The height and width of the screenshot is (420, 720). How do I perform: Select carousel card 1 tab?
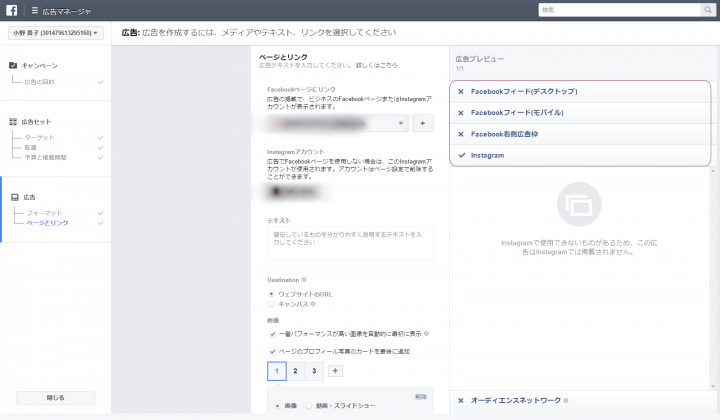click(x=277, y=371)
